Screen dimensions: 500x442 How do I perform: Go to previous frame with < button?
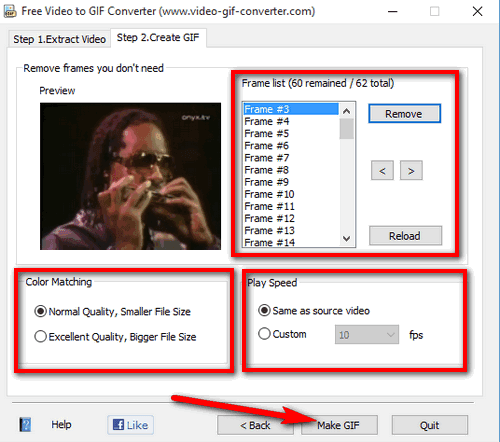[382, 171]
